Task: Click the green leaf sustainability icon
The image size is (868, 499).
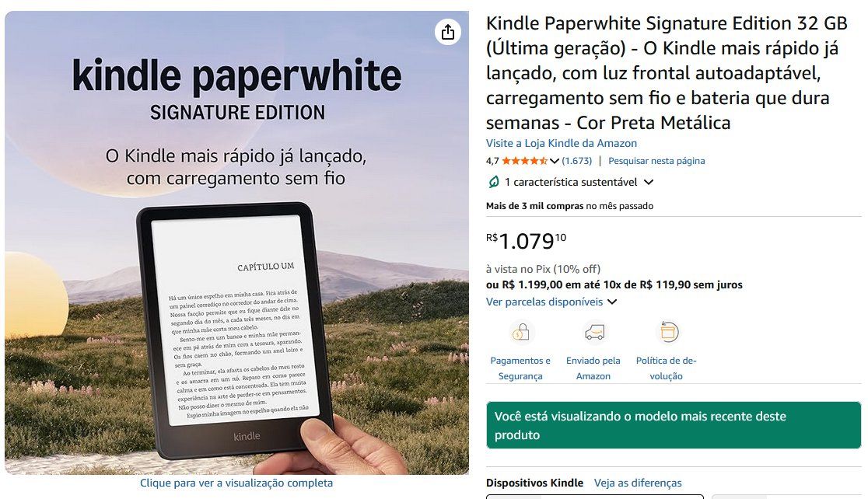Action: (492, 182)
